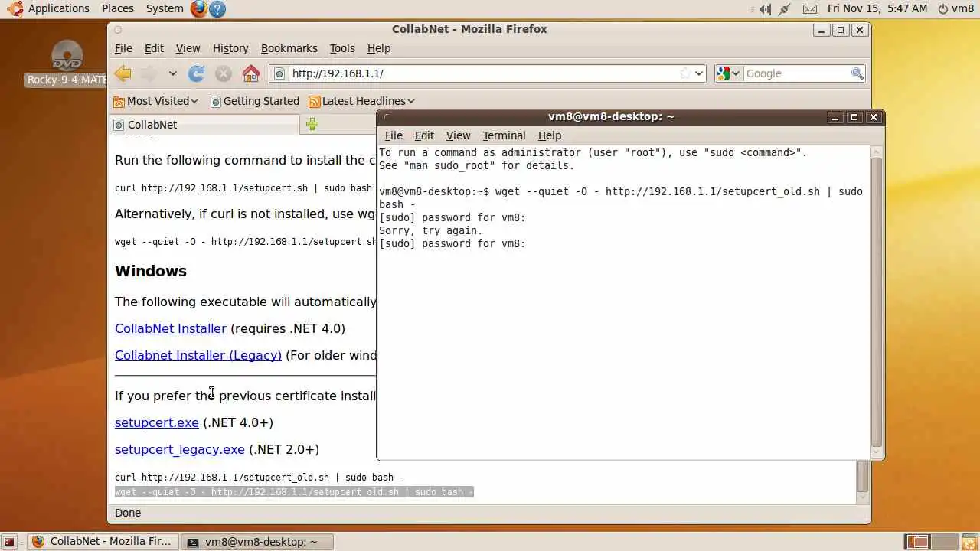Click the Firefox forward arrow
This screenshot has height=551, width=980.
[149, 73]
